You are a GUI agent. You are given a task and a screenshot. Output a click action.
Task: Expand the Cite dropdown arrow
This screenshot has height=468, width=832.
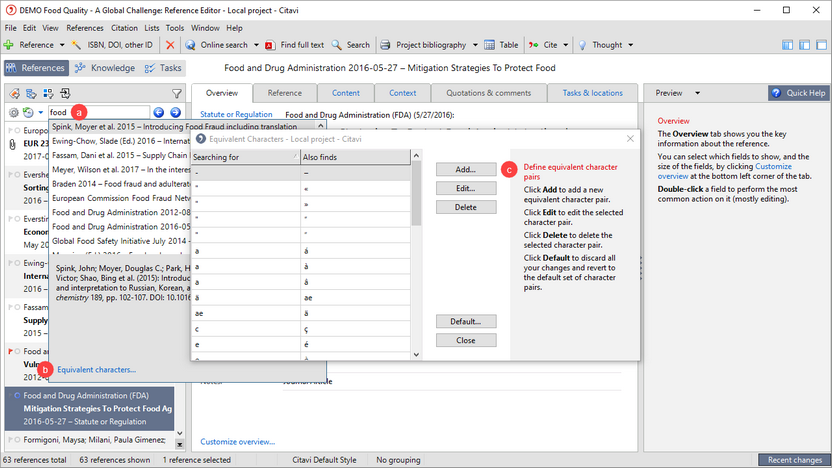click(x=566, y=45)
